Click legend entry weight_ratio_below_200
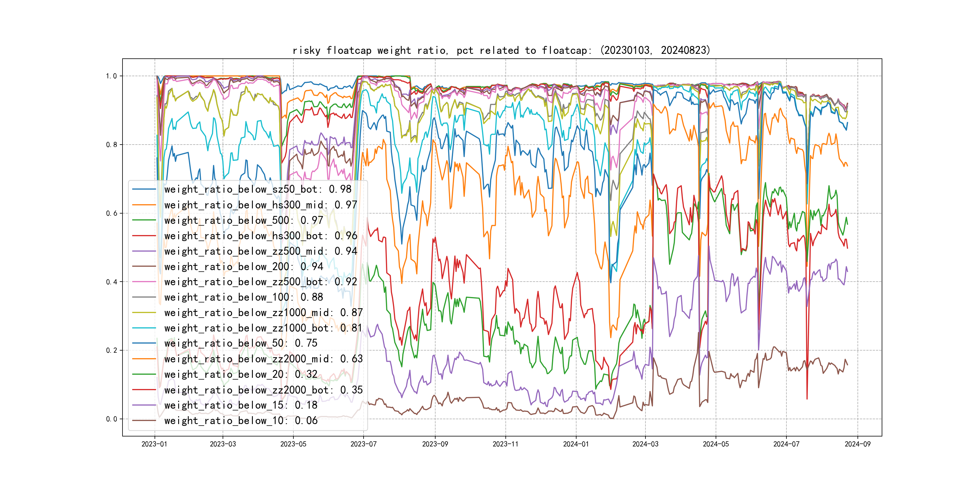This screenshot has height=490, width=980. point(243,267)
